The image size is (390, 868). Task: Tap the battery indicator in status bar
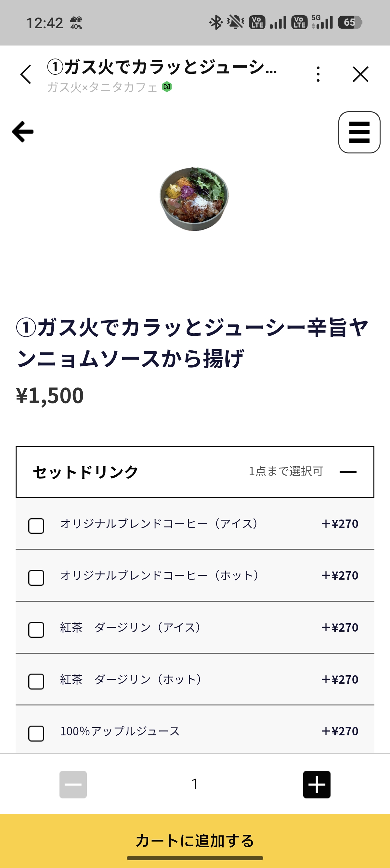(350, 22)
